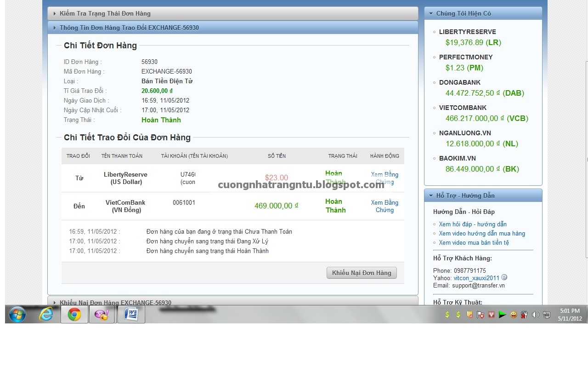Click the Bán Tiền Điện Tử order type
This screenshot has width=588, height=368.
point(167,81)
